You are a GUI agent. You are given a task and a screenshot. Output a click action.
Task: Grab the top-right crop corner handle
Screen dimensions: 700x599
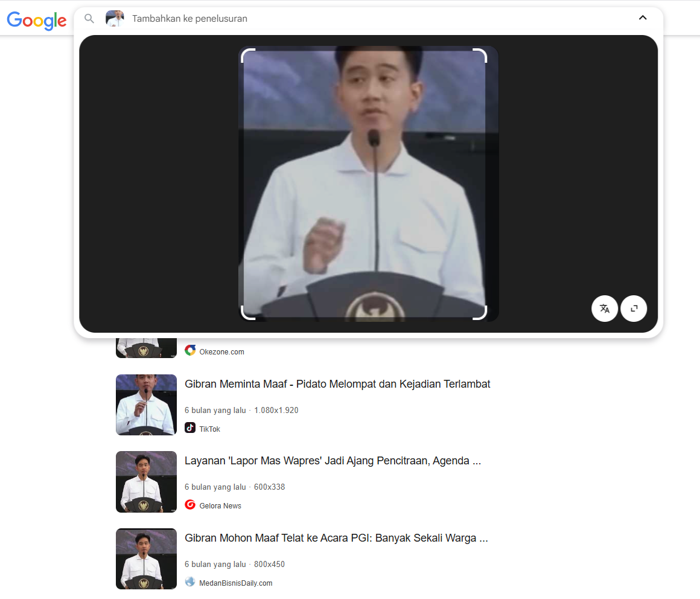tap(481, 54)
